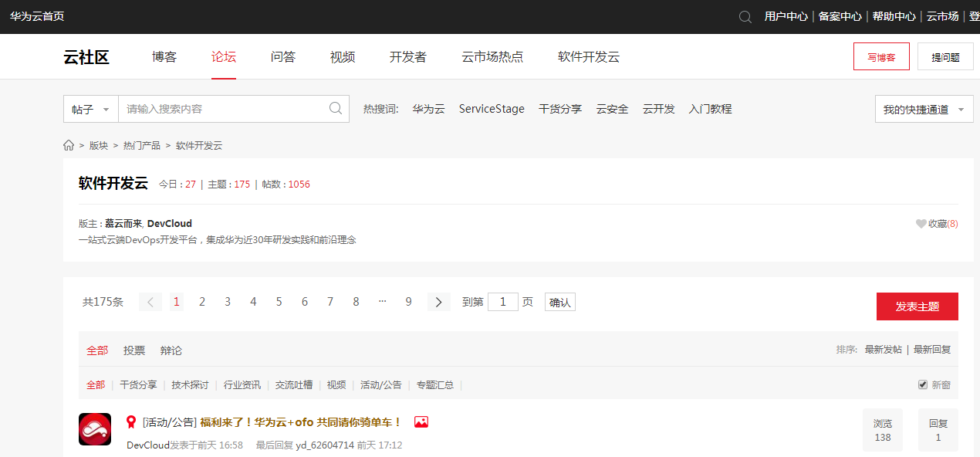Click the top bar search magnifier icon
Viewport: 980px width, 457px height.
pyautogui.click(x=745, y=17)
